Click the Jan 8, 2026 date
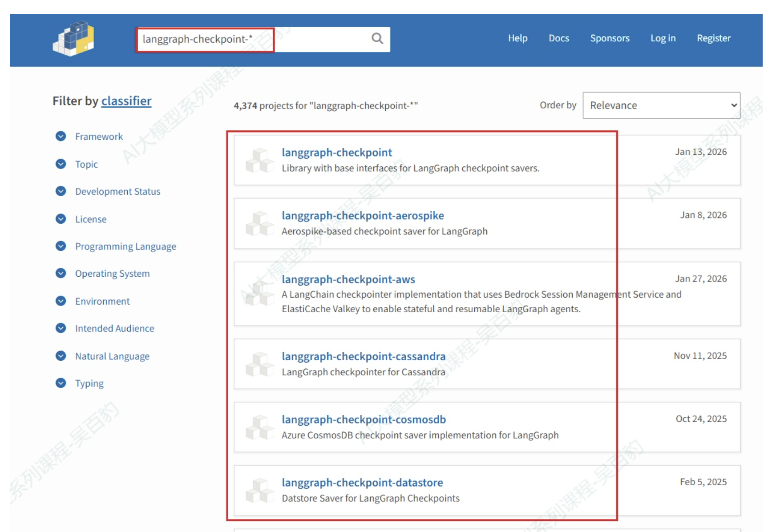 pyautogui.click(x=703, y=215)
